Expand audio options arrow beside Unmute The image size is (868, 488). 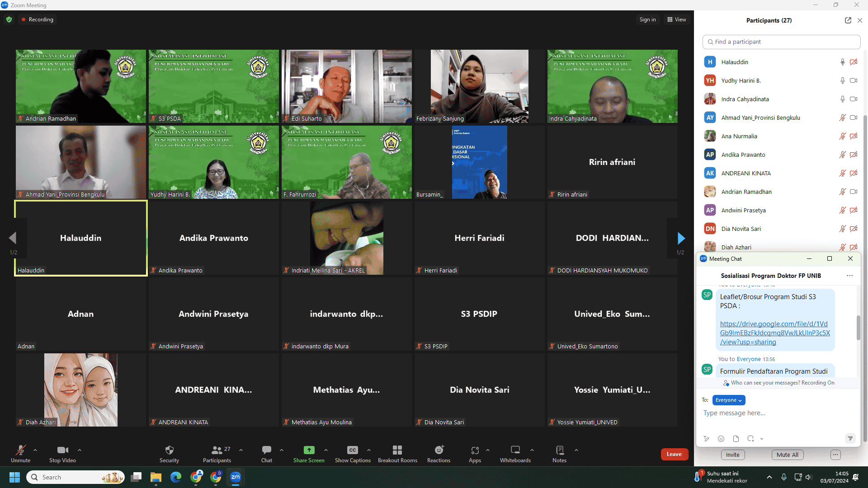point(35,450)
